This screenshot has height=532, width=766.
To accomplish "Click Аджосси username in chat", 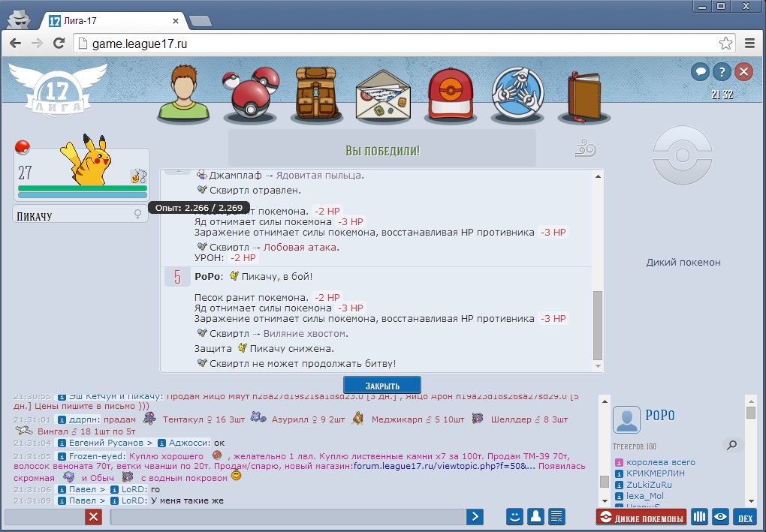I will 189,443.
